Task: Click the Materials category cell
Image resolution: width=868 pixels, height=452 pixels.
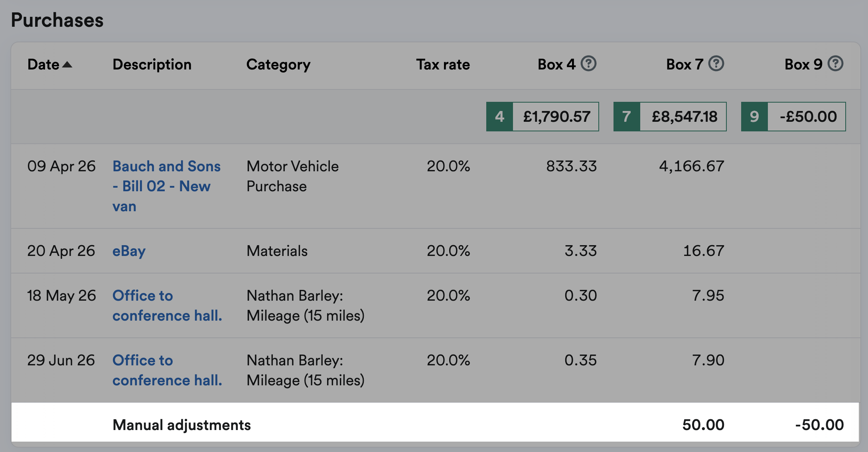Action: [x=277, y=251]
